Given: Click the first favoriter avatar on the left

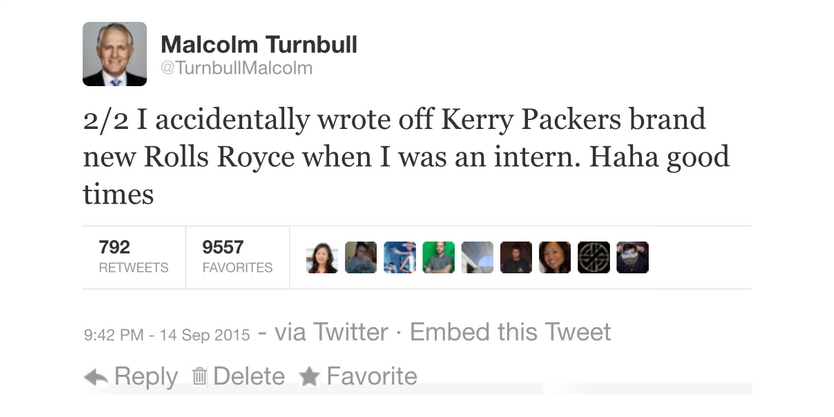Looking at the screenshot, I should tap(321, 258).
